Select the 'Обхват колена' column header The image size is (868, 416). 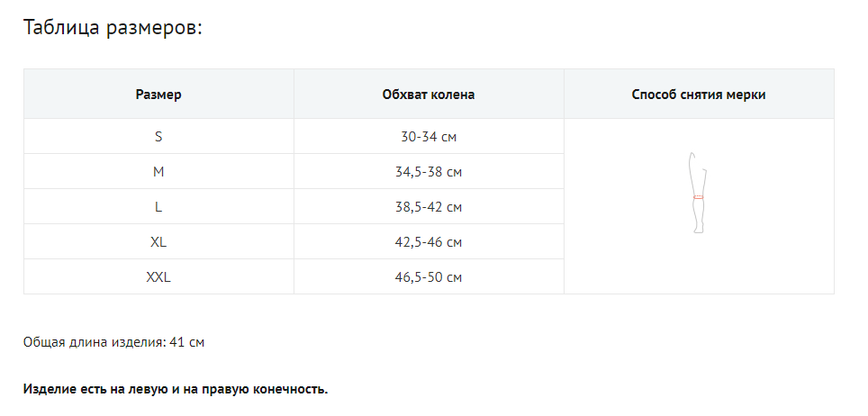(x=429, y=95)
